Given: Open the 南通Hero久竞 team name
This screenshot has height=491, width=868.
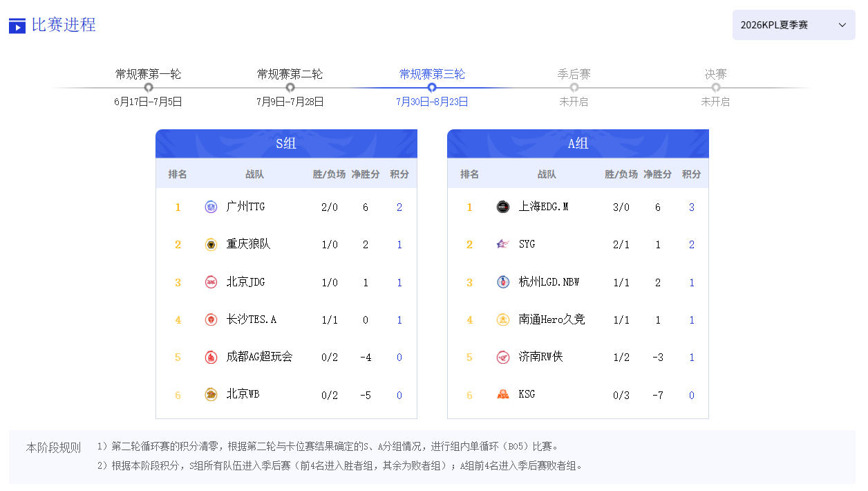Looking at the screenshot, I should click(552, 319).
